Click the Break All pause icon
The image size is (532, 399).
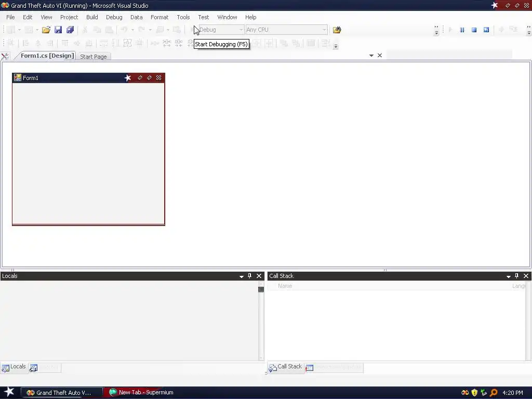coord(462,30)
